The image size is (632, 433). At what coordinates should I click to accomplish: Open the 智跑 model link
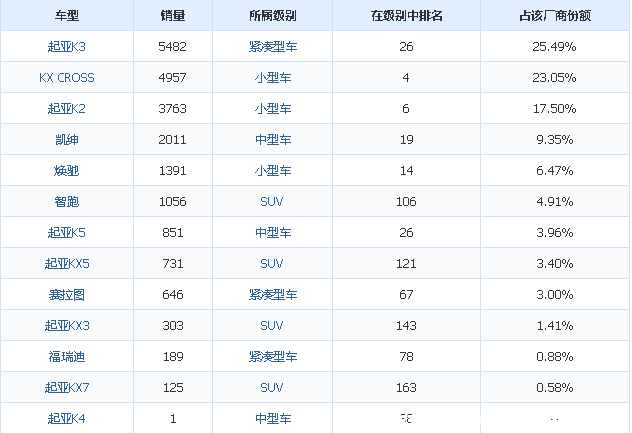[x=67, y=201]
